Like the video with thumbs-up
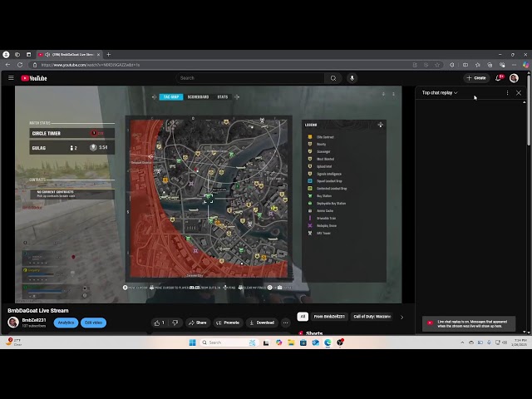The width and height of the screenshot is (532, 399). coord(159,323)
